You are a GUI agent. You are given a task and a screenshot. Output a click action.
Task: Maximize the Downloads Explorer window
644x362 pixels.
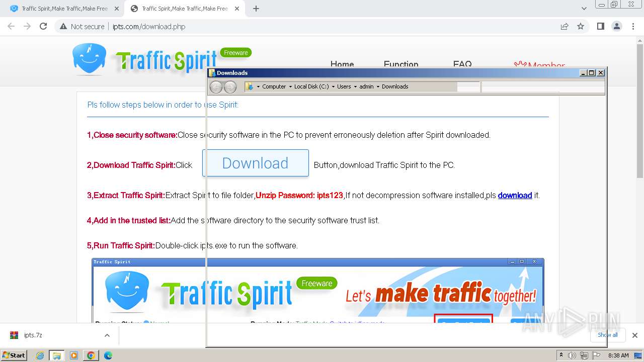point(591,73)
